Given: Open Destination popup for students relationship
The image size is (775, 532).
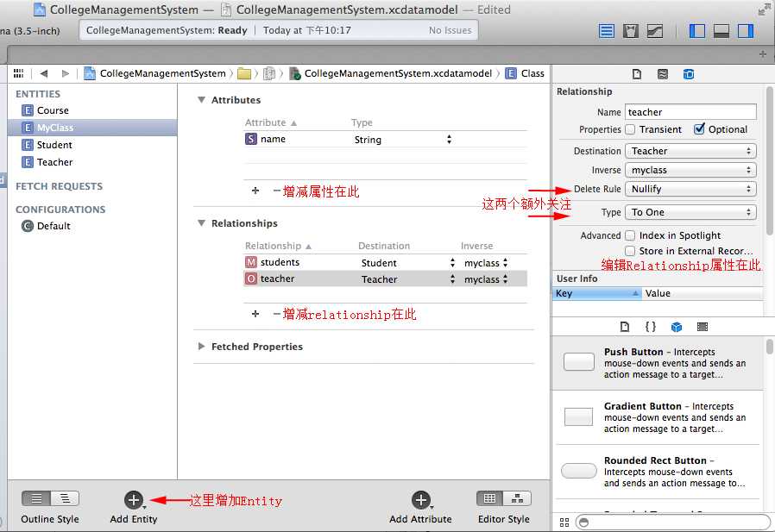Looking at the screenshot, I should tap(407, 263).
